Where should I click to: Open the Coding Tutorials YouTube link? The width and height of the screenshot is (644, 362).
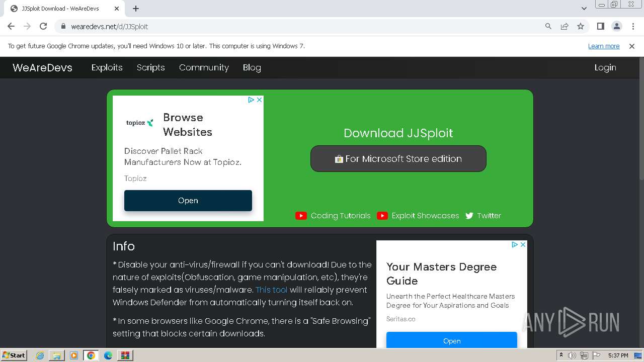[333, 216]
